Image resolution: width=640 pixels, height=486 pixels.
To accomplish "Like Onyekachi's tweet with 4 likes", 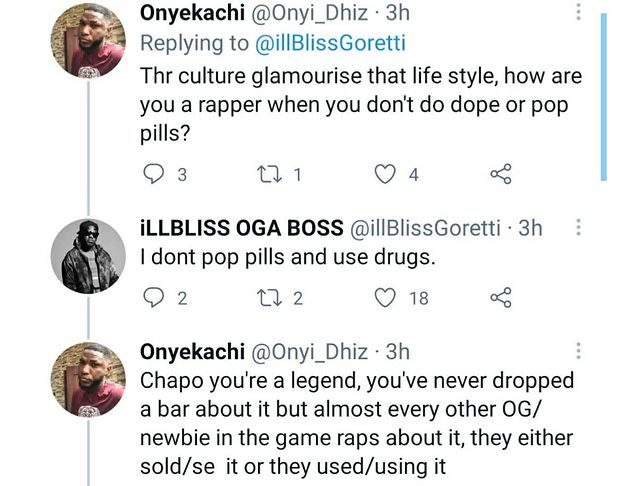I will pos(387,175).
